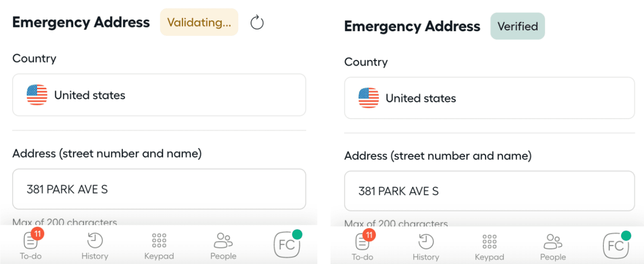Screen dimensions: 644x264
Task: Click the refresh icon next to Validating badge
Action: tap(257, 22)
